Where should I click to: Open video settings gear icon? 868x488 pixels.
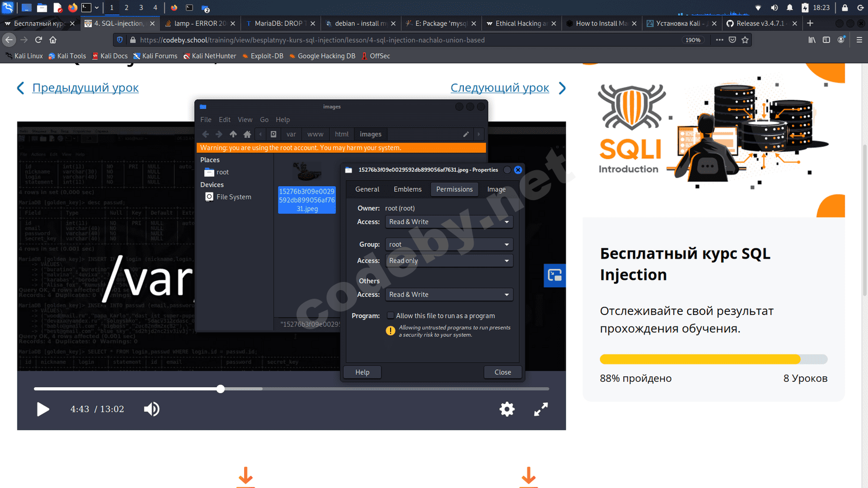coord(507,409)
